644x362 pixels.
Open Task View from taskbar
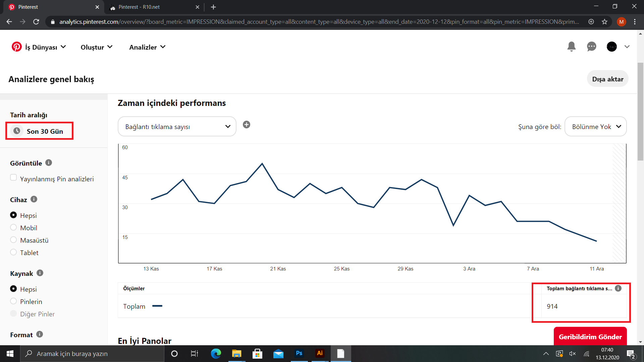tap(195, 354)
